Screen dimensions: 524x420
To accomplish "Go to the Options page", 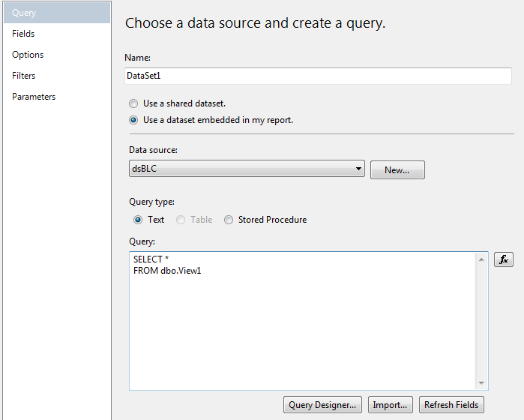I will [x=28, y=55].
